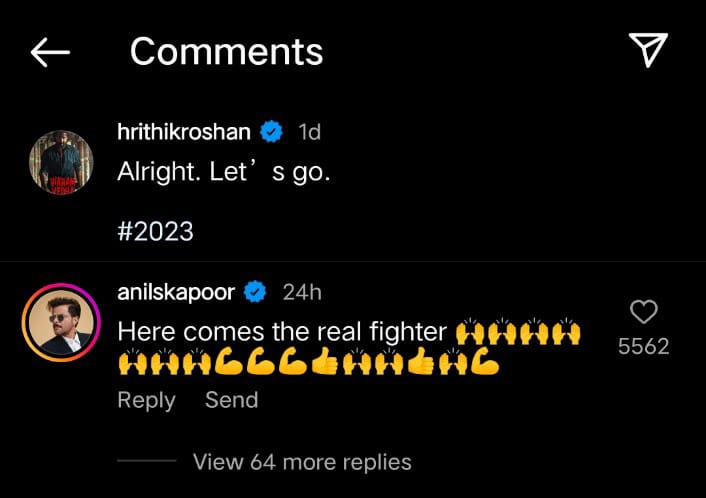The width and height of the screenshot is (706, 498).
Task: Click anilskapoor's blue verified badge
Action: (255, 292)
